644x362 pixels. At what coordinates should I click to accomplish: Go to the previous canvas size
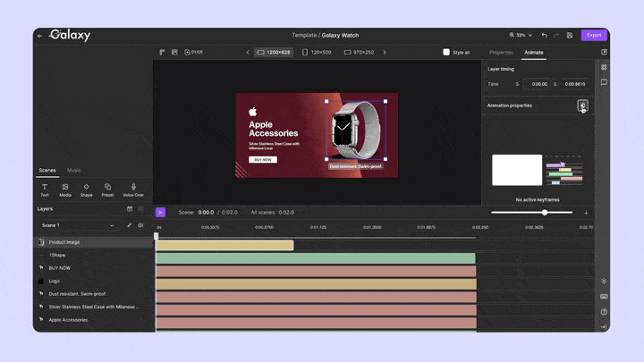pos(248,52)
